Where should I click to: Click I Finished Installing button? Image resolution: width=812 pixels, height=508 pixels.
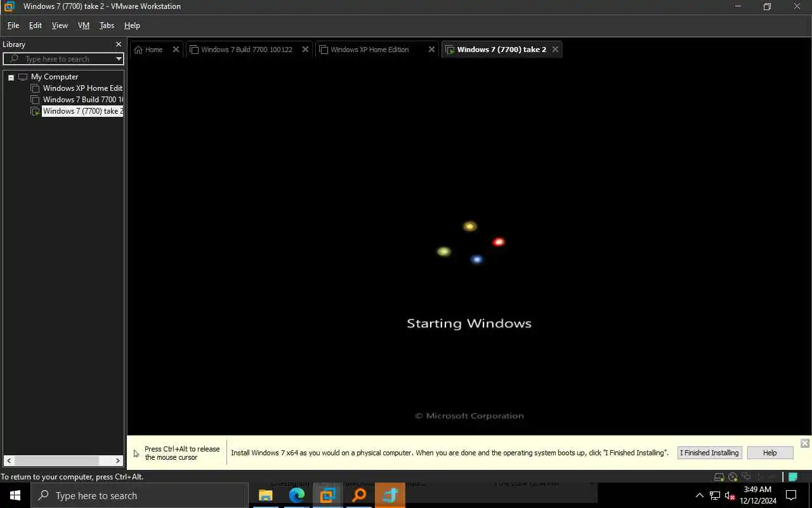pyautogui.click(x=709, y=453)
